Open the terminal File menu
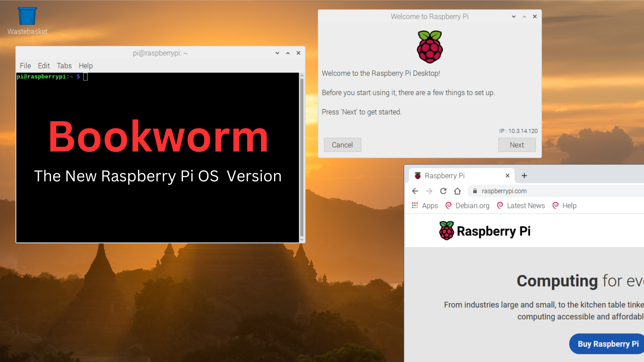644x362 pixels. (x=25, y=66)
